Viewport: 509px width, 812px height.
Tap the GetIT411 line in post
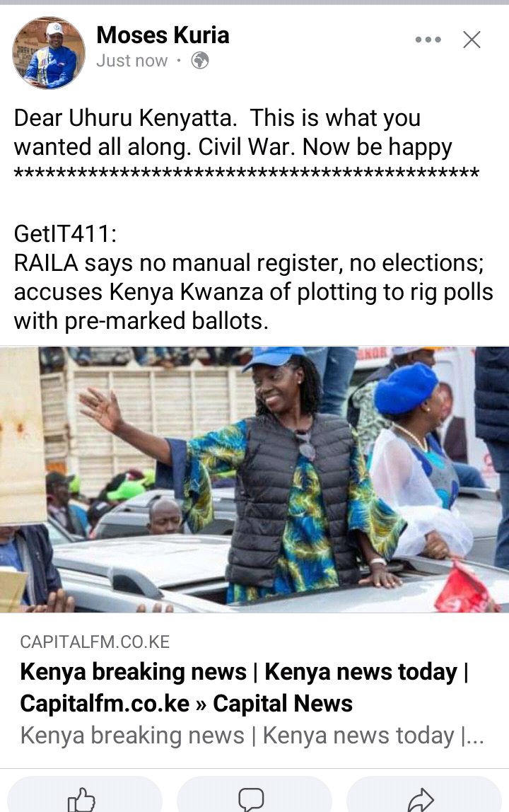tap(65, 233)
